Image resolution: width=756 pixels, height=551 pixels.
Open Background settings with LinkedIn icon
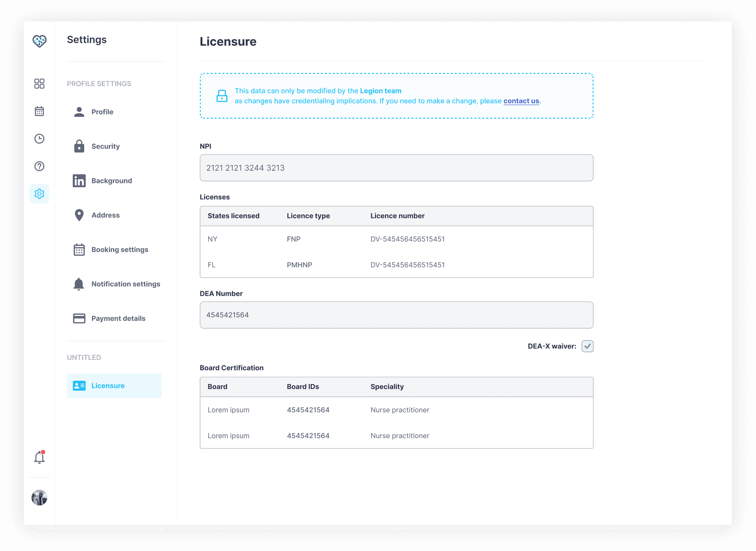pyautogui.click(x=111, y=181)
